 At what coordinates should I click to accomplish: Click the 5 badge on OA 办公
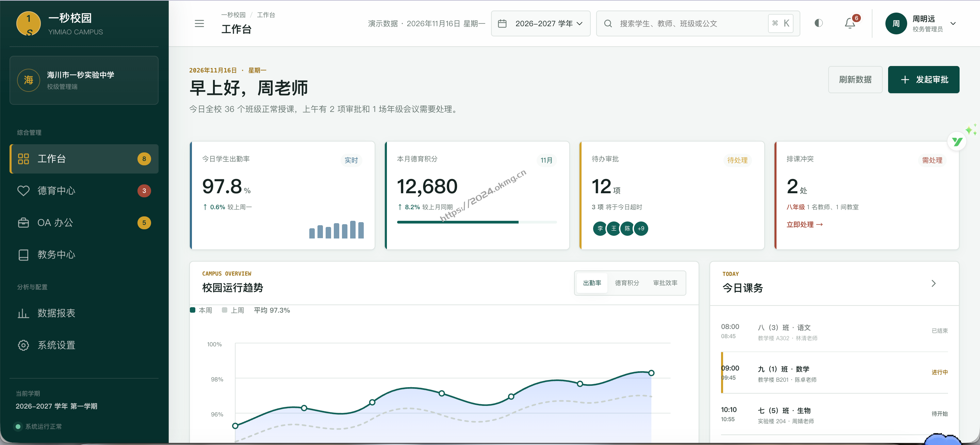(144, 222)
